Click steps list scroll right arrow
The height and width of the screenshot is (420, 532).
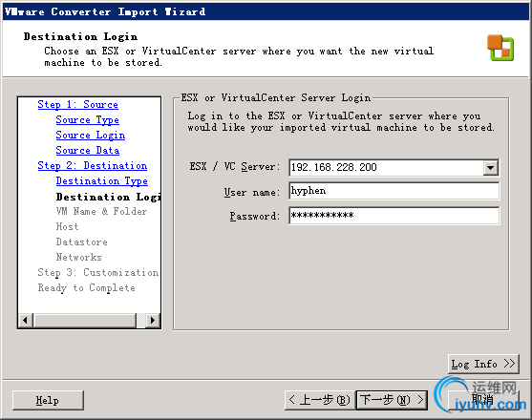(153, 320)
